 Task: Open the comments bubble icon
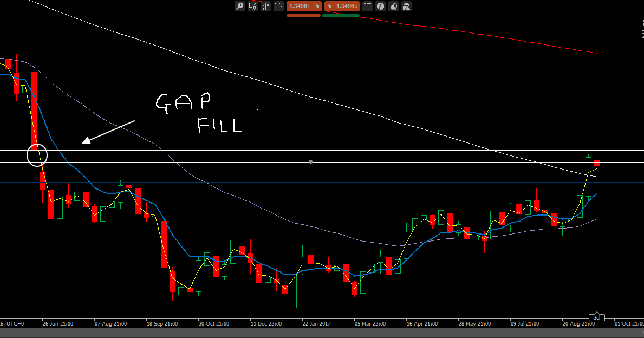pos(393,6)
